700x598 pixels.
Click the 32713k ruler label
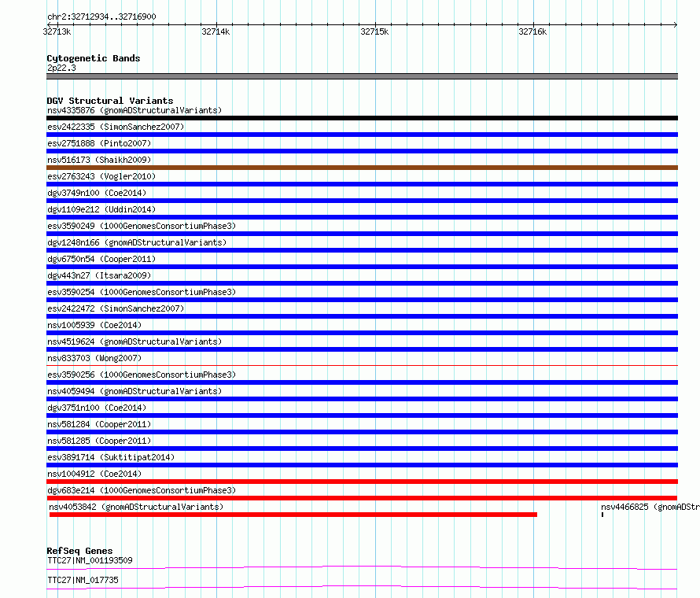click(57, 31)
